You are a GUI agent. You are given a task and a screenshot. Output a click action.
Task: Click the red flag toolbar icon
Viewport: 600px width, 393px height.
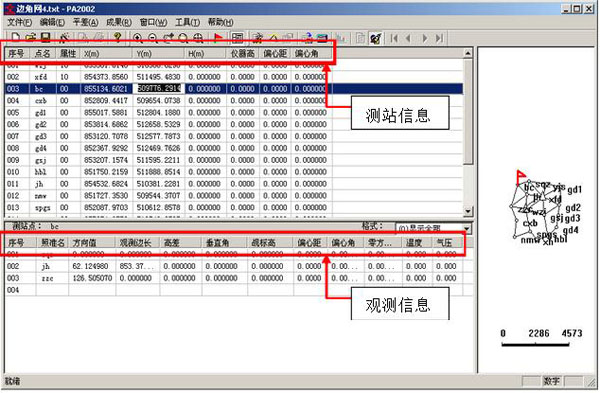coord(218,38)
